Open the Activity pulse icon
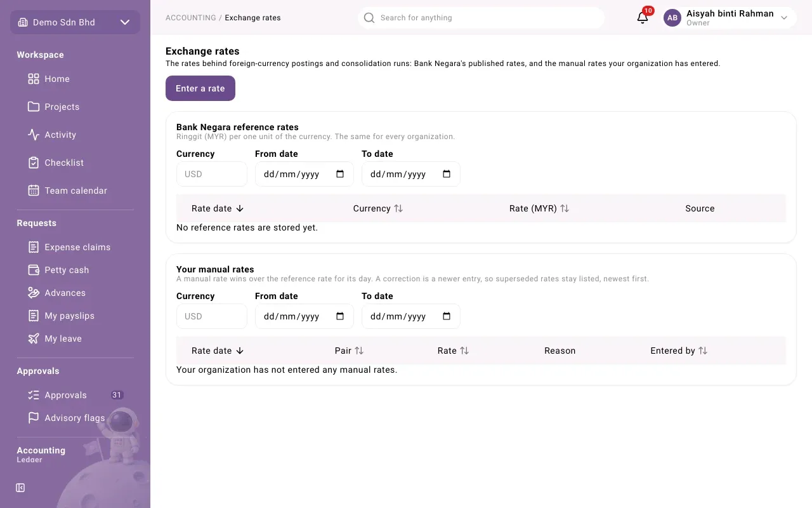 click(x=34, y=135)
